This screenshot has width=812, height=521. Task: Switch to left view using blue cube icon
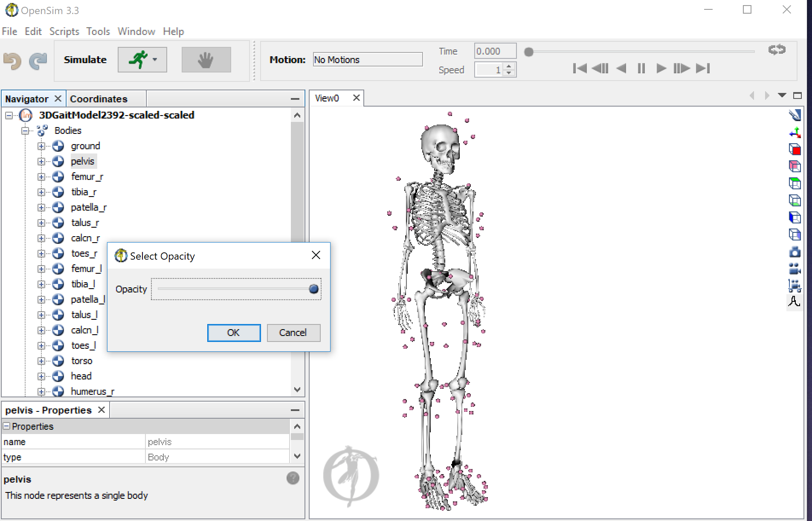coord(795,217)
